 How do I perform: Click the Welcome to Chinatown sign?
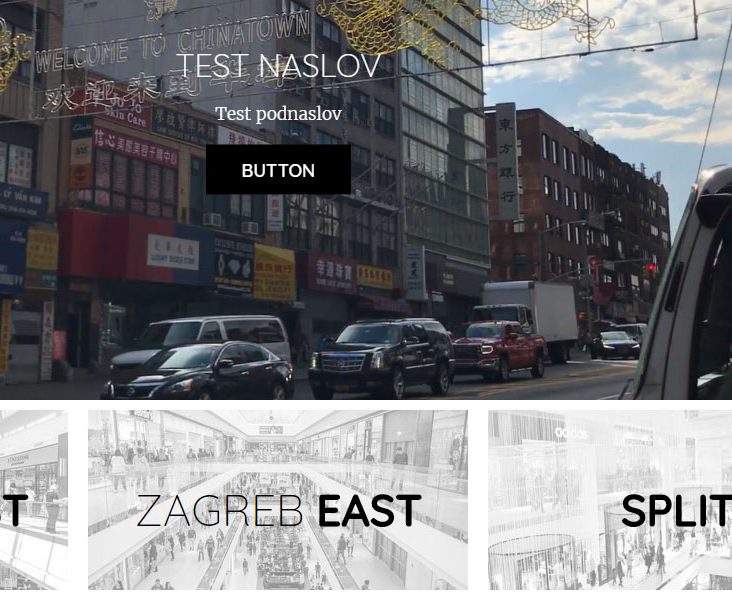(x=173, y=44)
